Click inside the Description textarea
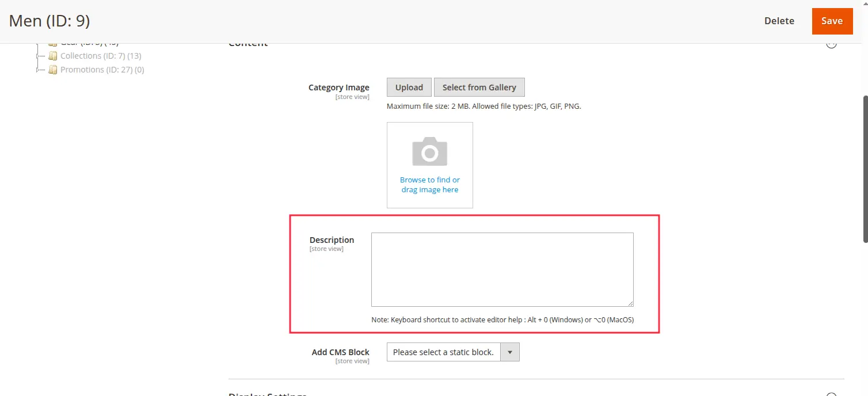Image resolution: width=868 pixels, height=396 pixels. tap(502, 269)
